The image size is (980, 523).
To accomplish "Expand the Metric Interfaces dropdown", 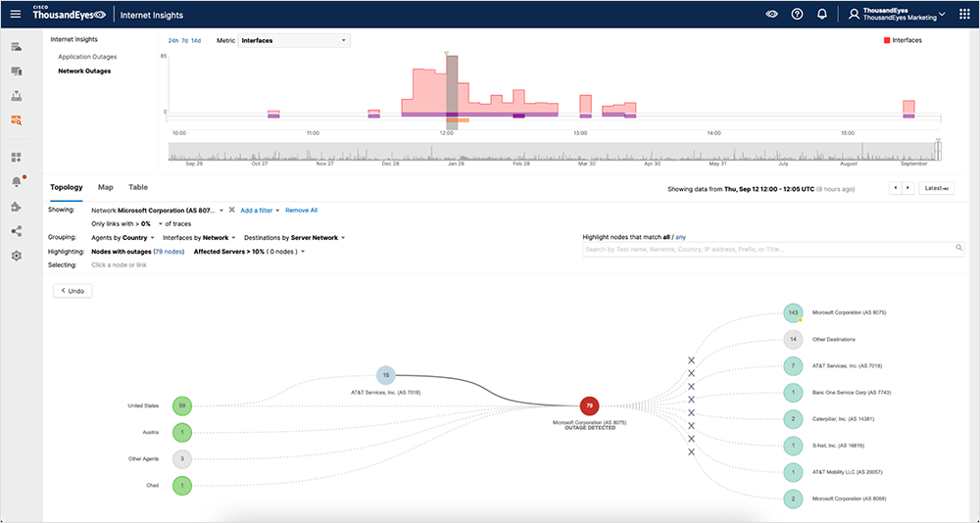I will (294, 40).
